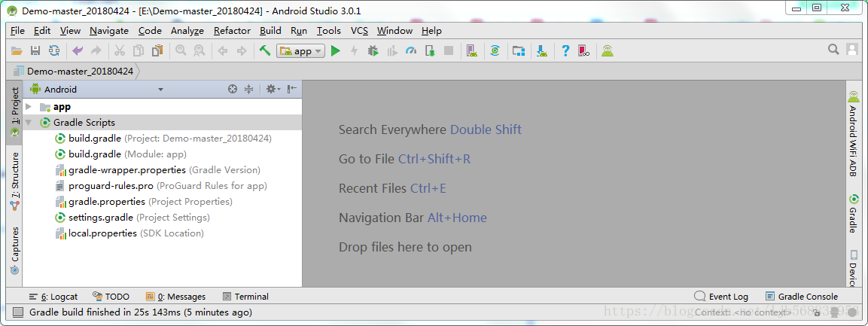Click the Paste clipboard icon
Screen dimensions: 868x326
tap(157, 51)
